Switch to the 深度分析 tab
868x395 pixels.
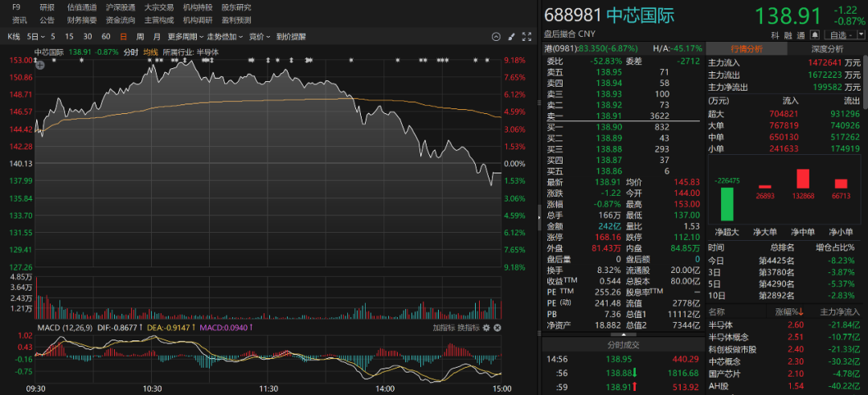[826, 49]
